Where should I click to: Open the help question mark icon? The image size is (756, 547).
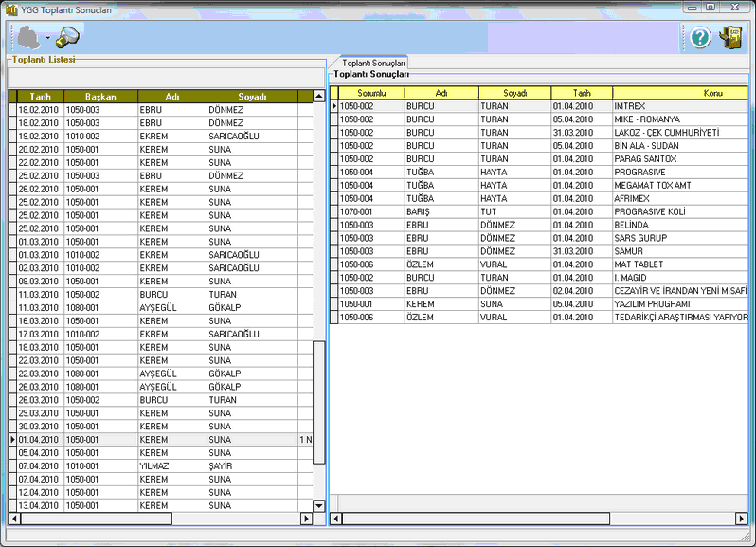(x=700, y=38)
